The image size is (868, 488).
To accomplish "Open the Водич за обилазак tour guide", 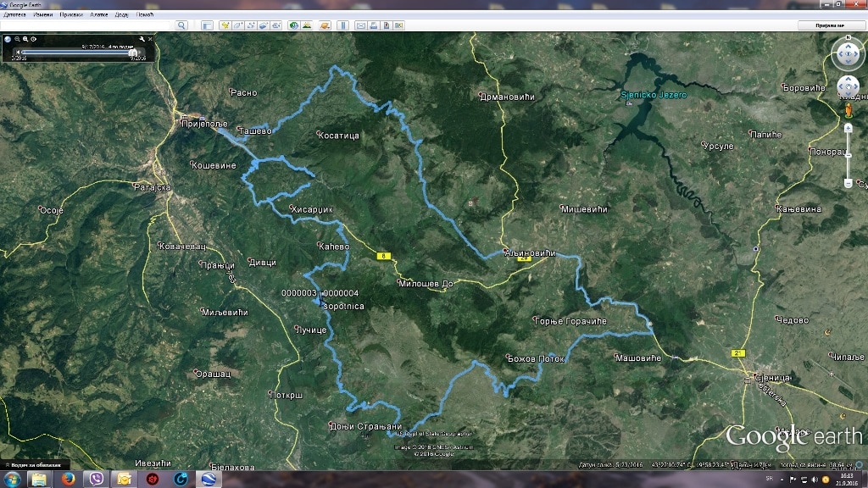I will point(36,465).
